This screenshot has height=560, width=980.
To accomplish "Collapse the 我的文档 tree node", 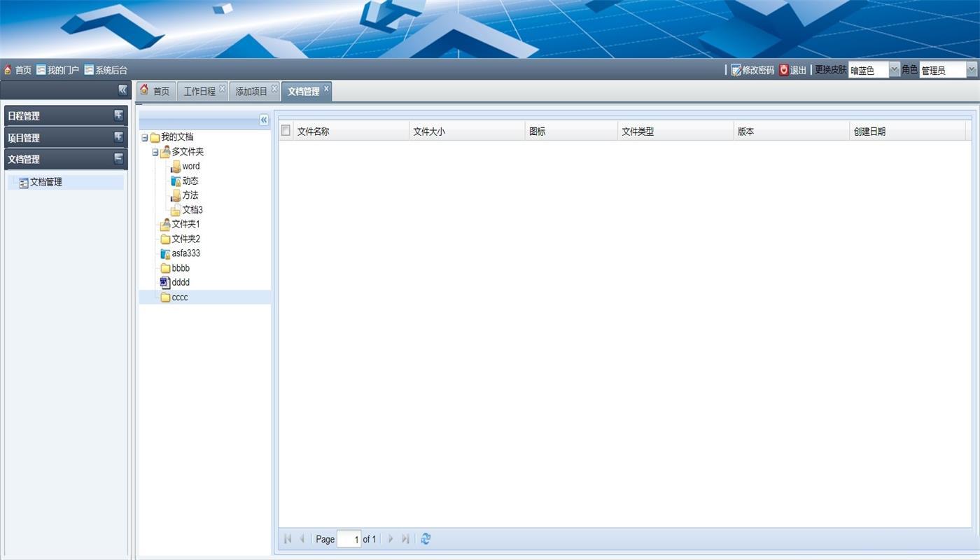I will click(x=145, y=138).
